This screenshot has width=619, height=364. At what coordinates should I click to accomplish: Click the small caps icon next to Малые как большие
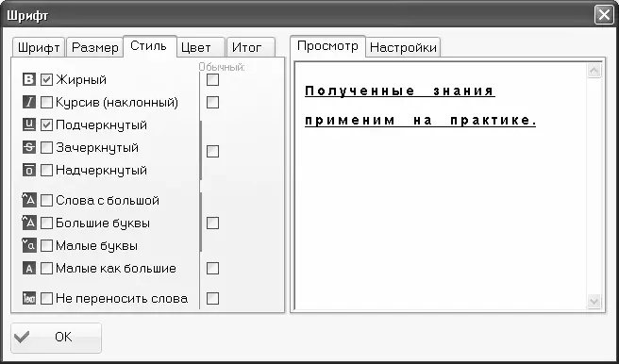pos(29,269)
